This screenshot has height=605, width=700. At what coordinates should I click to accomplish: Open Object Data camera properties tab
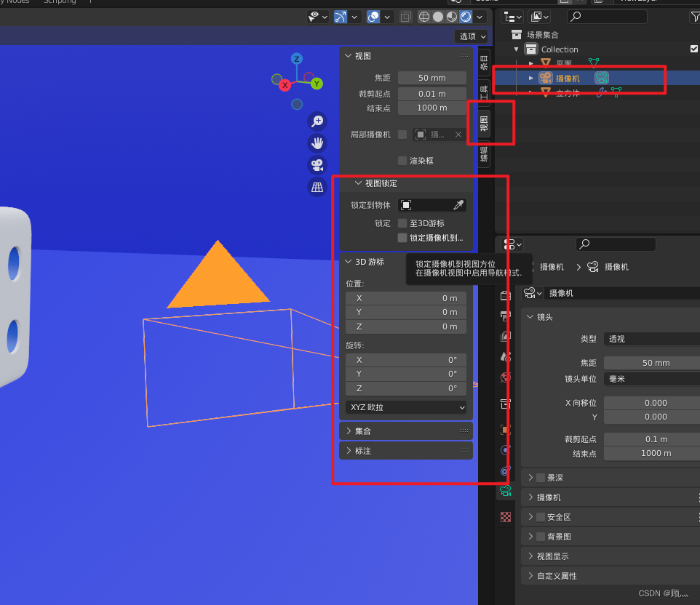pos(506,492)
